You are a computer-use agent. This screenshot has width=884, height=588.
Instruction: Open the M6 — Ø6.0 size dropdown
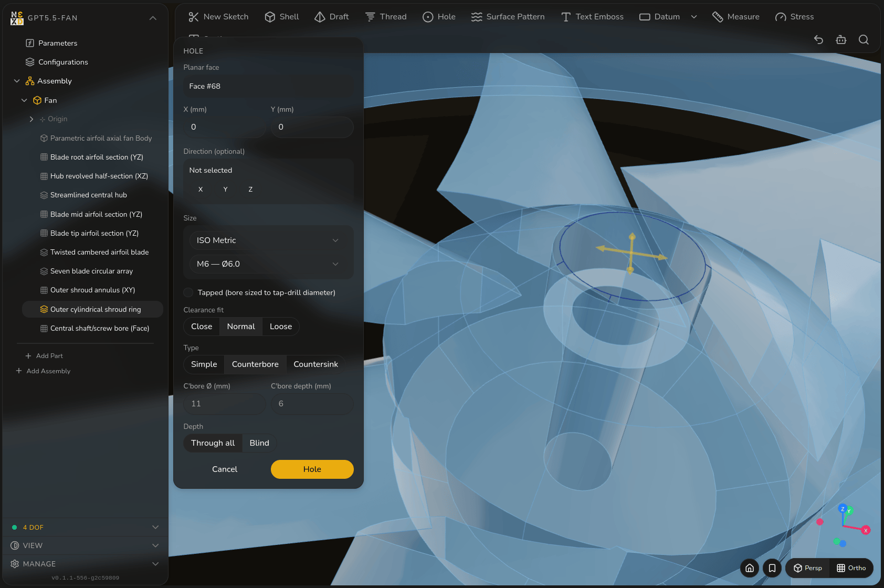click(x=268, y=264)
